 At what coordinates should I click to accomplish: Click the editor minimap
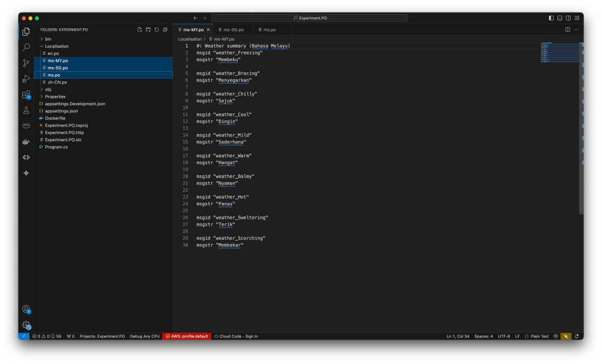pyautogui.click(x=559, y=53)
